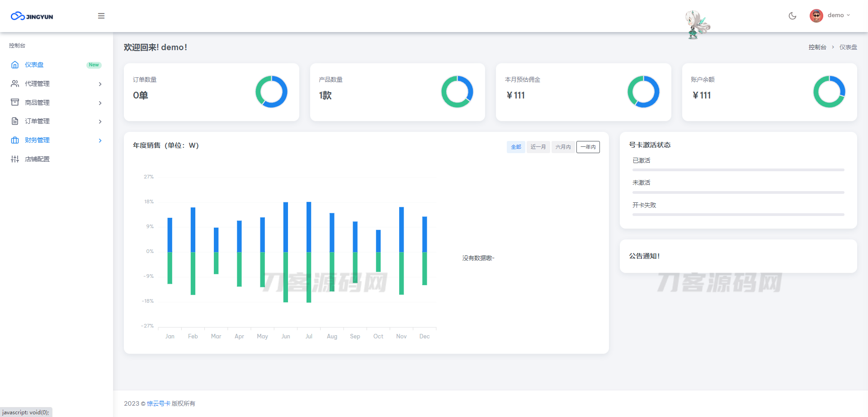
Task: Expand the 代理管理 chevron arrow
Action: [100, 84]
